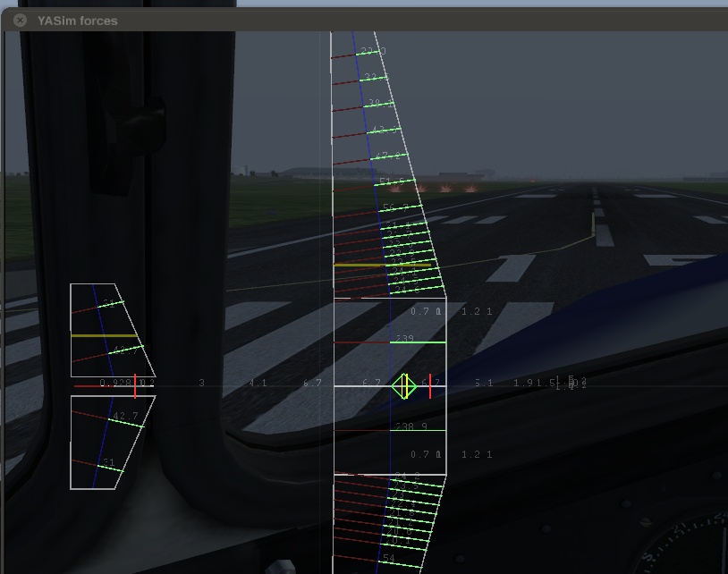This screenshot has width=728, height=574.
Task: Click the wing force value 239
Action: [405, 338]
